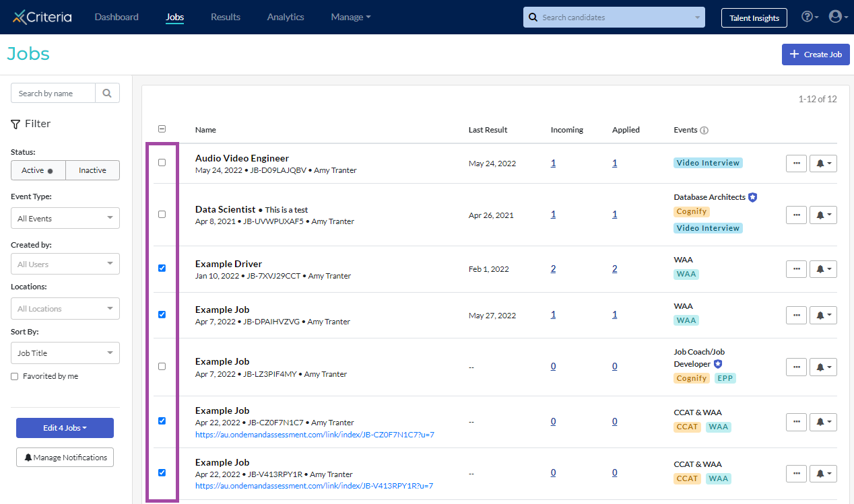Click Incoming count 2 for Example Driver
Screen dimensions: 854x504
(553, 268)
